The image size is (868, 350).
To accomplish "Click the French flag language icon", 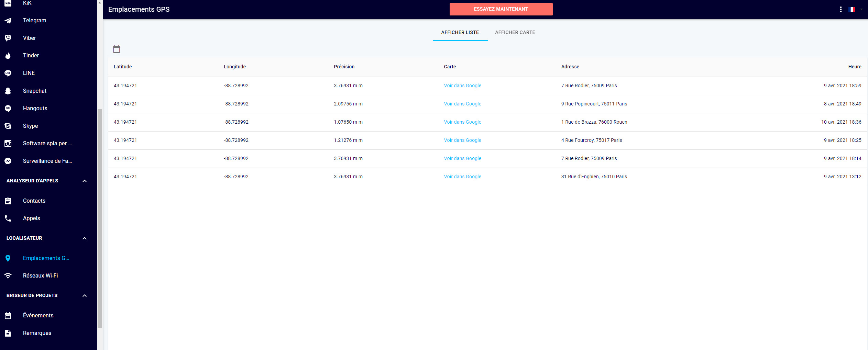I will pos(852,10).
